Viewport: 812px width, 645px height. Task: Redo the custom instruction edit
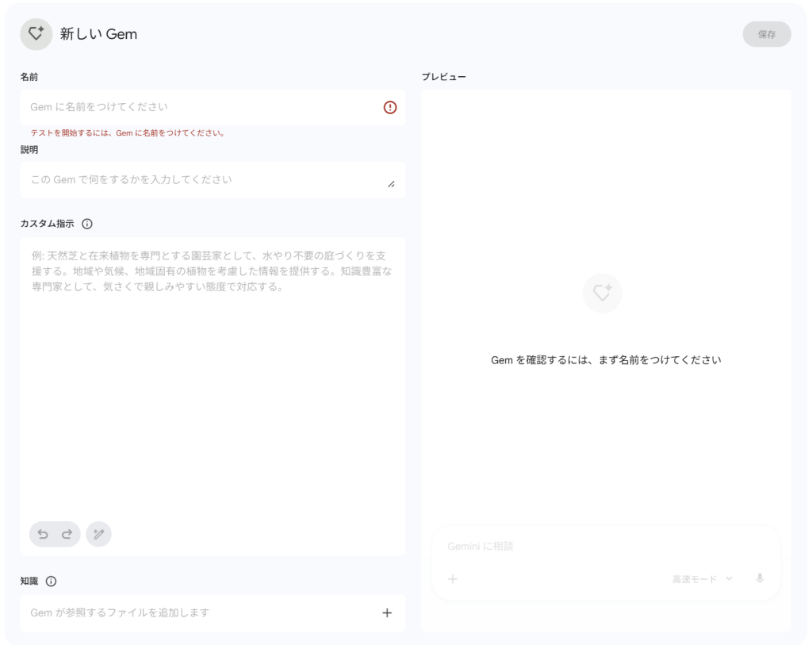point(67,534)
